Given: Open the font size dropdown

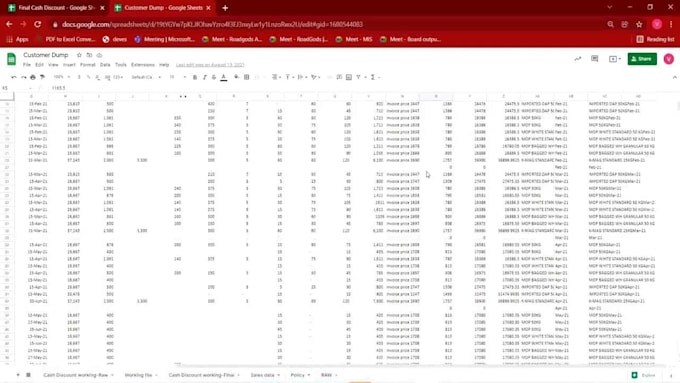Looking at the screenshot, I should point(177,77).
